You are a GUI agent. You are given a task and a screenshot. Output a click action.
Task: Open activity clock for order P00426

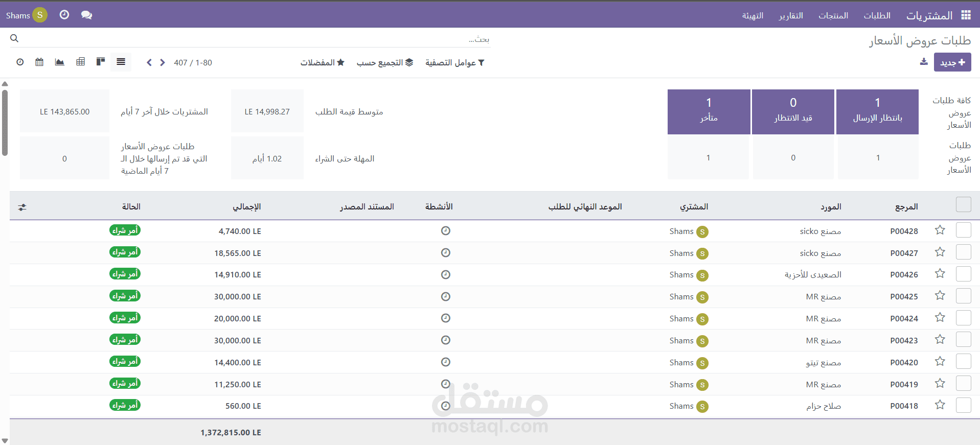(x=446, y=275)
